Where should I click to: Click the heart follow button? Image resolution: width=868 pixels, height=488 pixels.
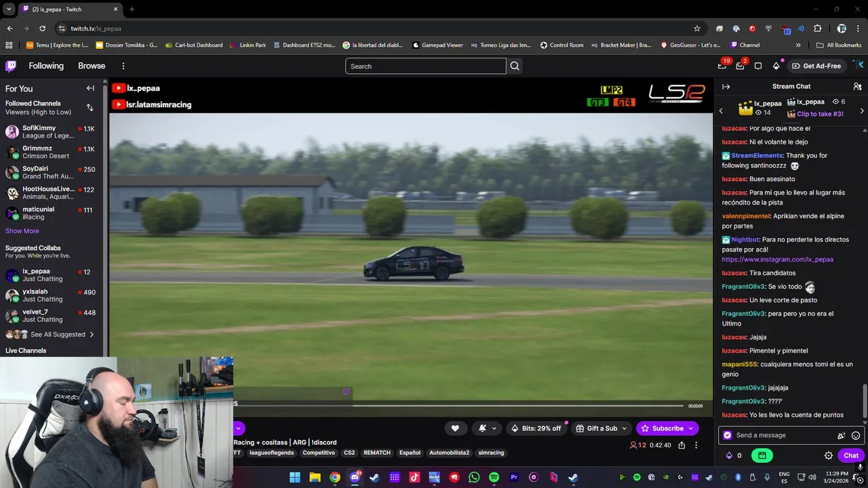coord(455,428)
